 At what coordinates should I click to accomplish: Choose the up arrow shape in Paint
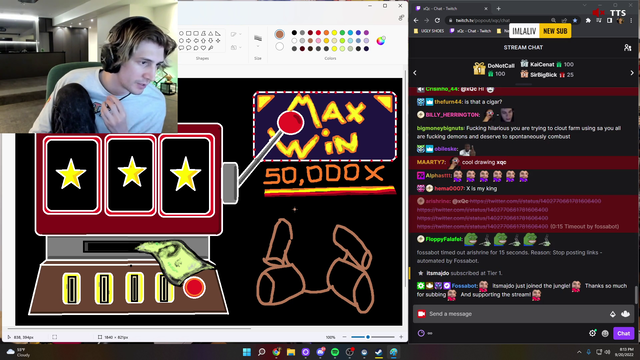203,41
